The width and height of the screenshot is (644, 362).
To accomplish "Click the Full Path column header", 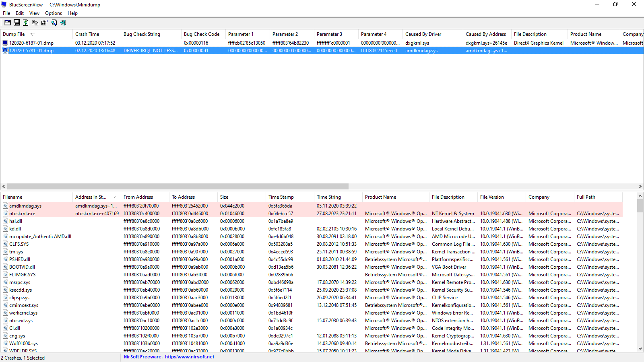I will coord(598,197).
